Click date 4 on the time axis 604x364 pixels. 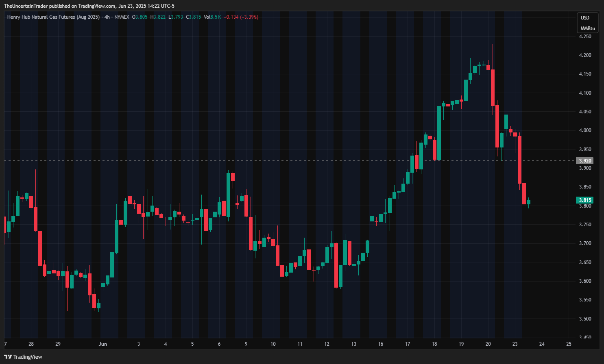[x=166, y=344]
